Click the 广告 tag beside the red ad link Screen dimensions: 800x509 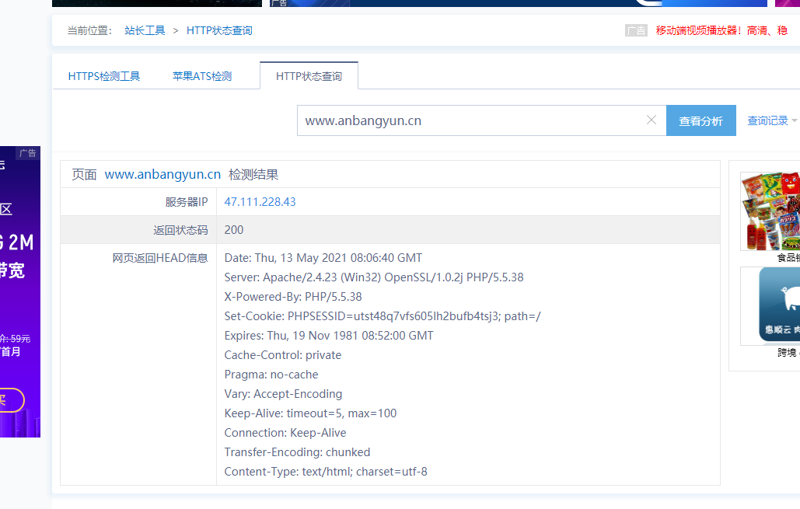coord(636,31)
